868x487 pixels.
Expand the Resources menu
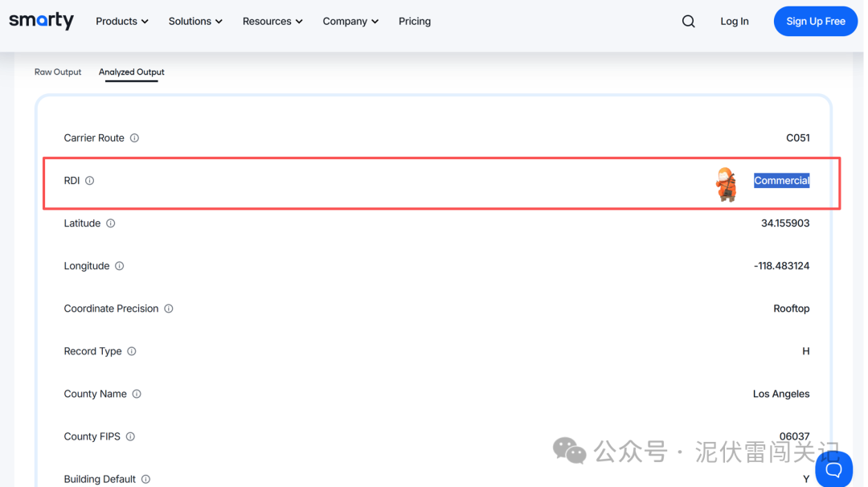[272, 21]
